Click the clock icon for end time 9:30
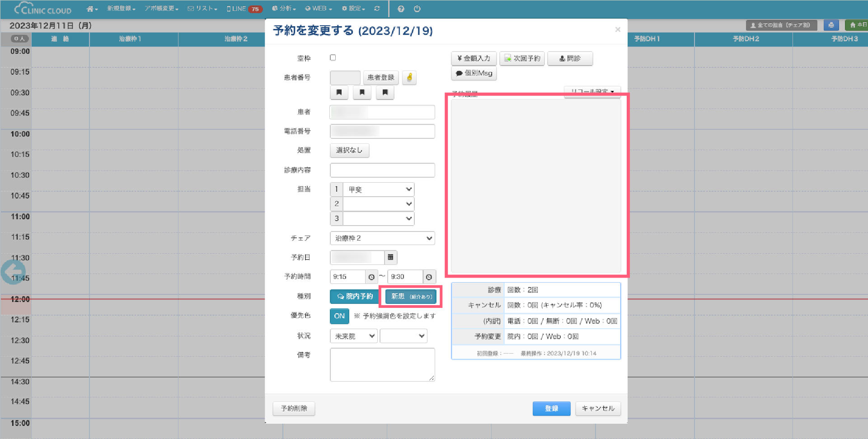Screen dimensions: 868x439 click(429, 277)
